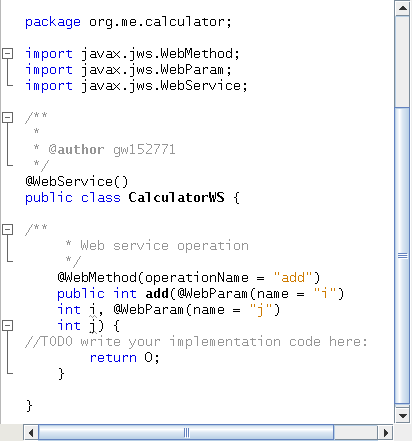Click the vertical scrollbar down arrow

click(x=402, y=416)
